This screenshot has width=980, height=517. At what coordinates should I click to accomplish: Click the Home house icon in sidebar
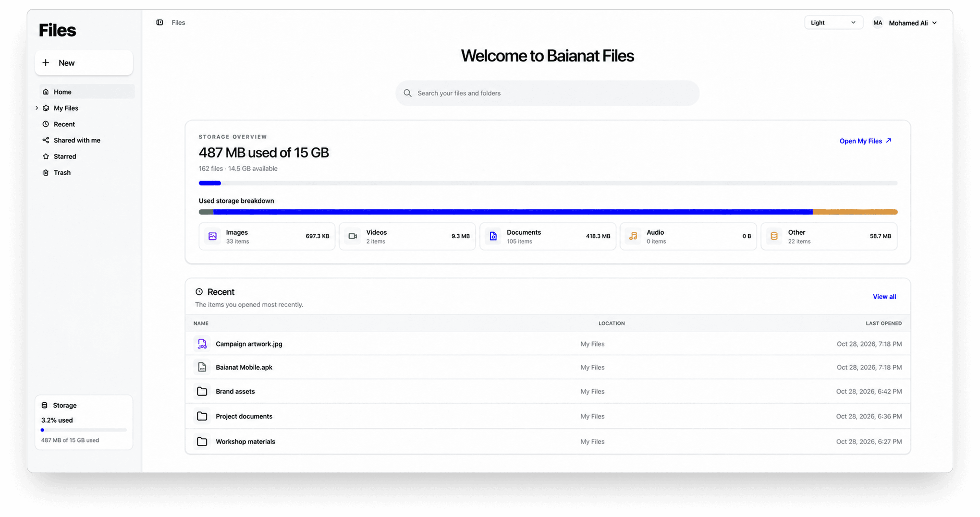point(46,92)
